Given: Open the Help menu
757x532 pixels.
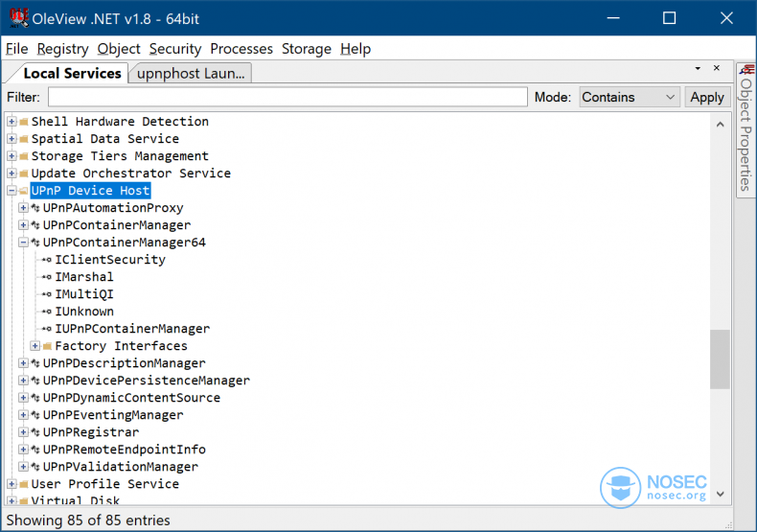Looking at the screenshot, I should point(356,49).
